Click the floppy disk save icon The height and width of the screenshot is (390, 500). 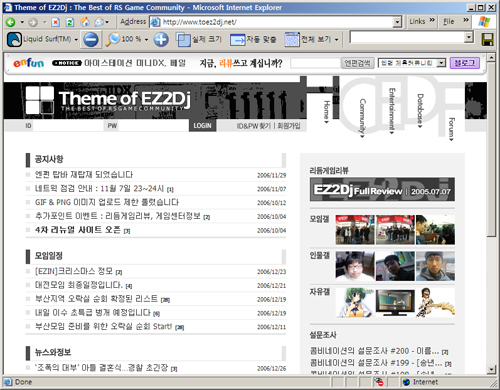(x=488, y=39)
